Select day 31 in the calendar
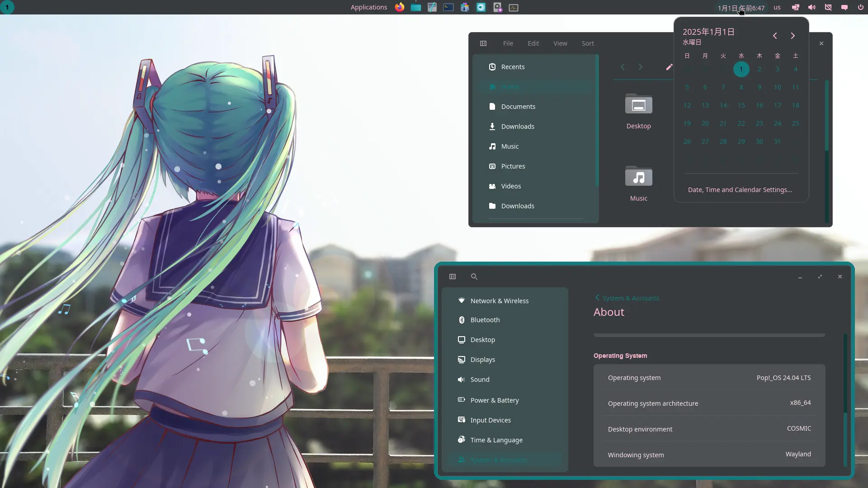The height and width of the screenshot is (488, 868). (778, 141)
